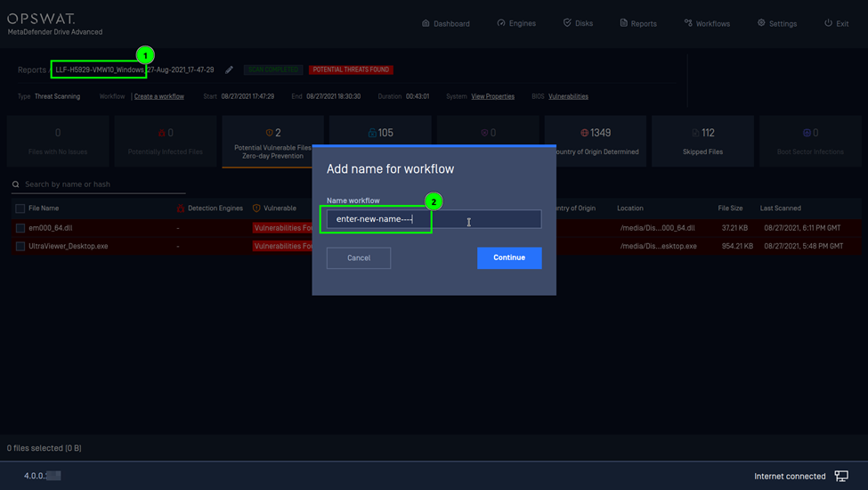The height and width of the screenshot is (490, 868).
Task: Open the Disks section
Action: click(x=578, y=23)
